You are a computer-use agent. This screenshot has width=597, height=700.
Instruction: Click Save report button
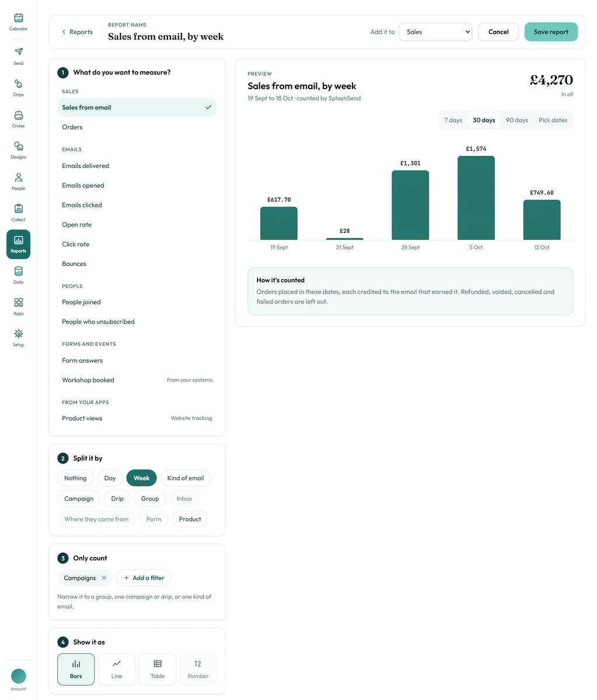click(x=551, y=32)
